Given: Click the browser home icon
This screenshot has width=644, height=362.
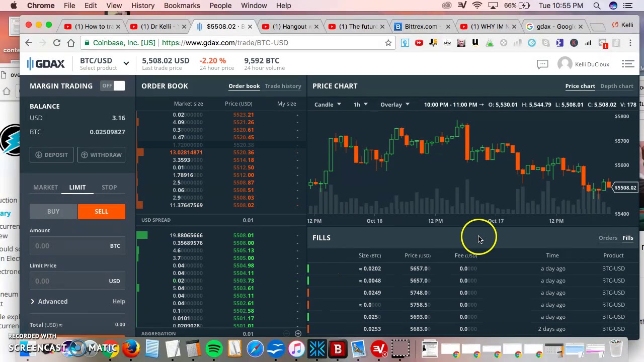Looking at the screenshot, I should 71,43.
